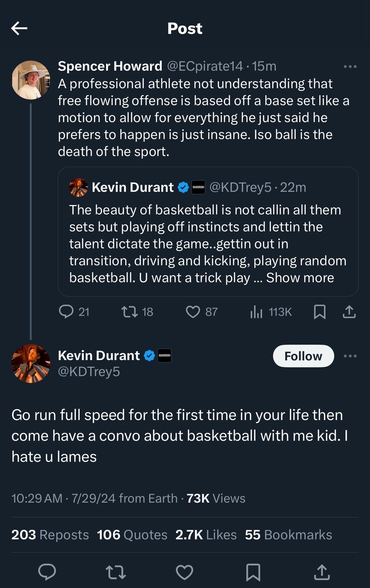Open more options on Spencer Howard's post
Image resolution: width=370 pixels, height=588 pixels.
click(x=350, y=67)
